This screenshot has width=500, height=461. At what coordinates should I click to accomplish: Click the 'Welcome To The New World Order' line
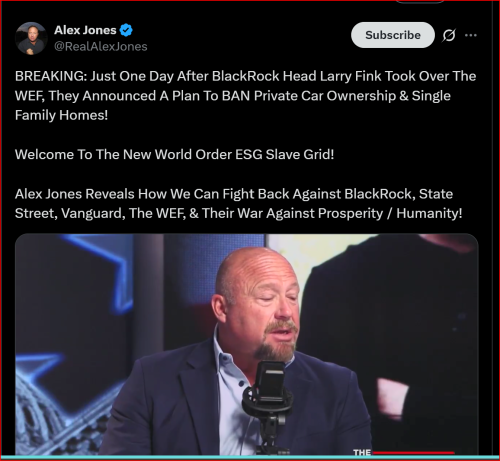click(174, 155)
